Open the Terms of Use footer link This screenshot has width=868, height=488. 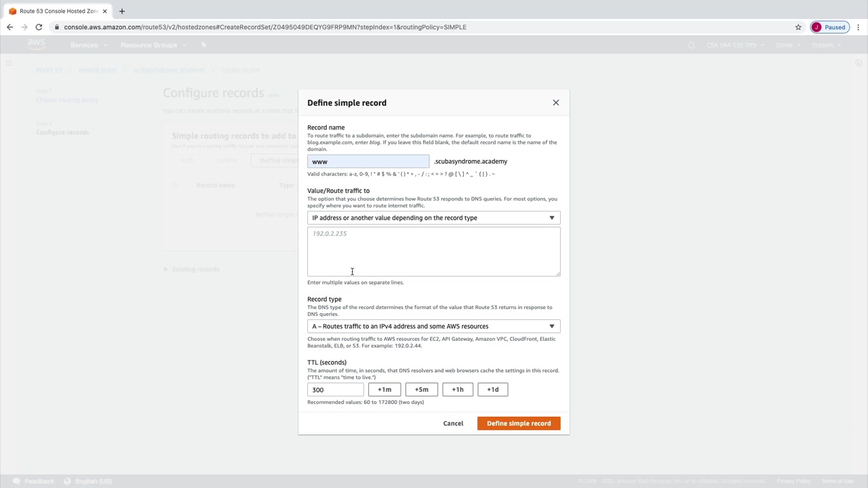[837, 481]
